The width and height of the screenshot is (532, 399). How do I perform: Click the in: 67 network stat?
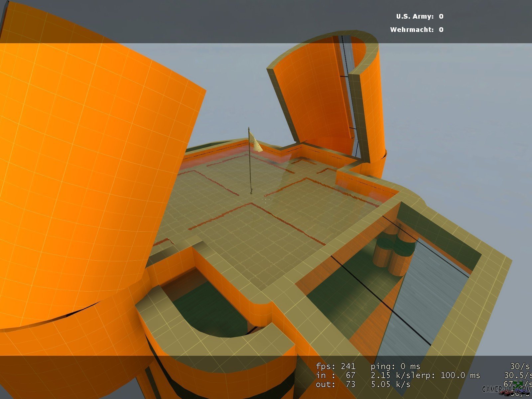click(335, 375)
